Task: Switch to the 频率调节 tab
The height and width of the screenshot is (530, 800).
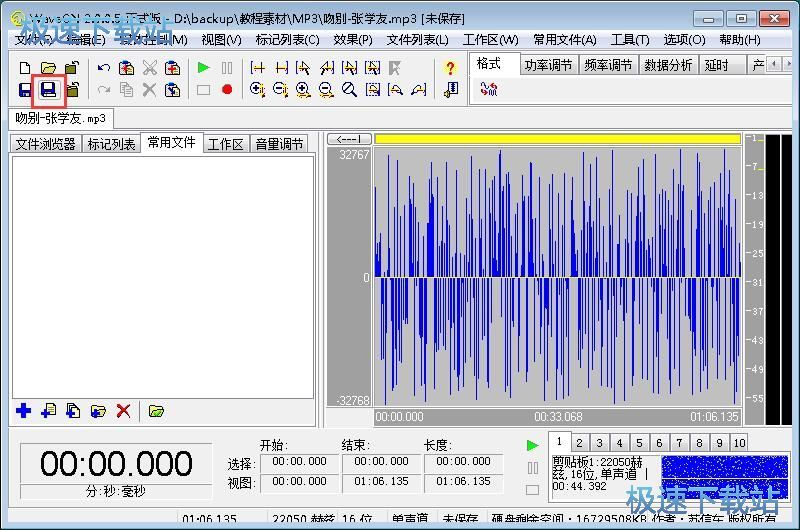Action: [608, 65]
